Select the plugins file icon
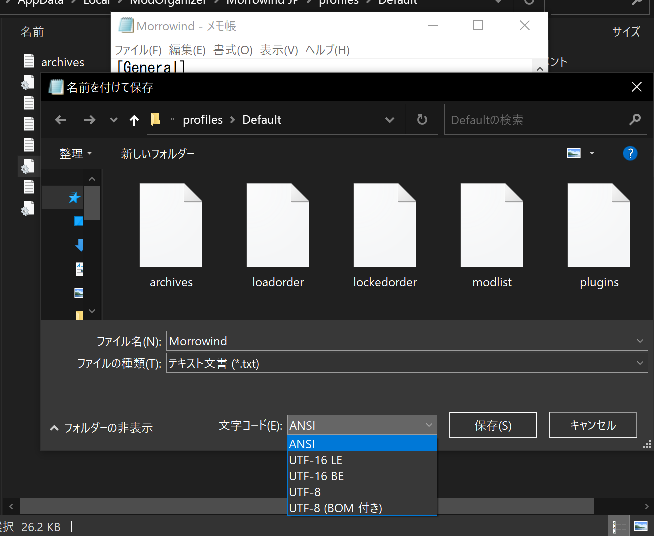Image resolution: width=654 pixels, height=536 pixels. point(599,225)
